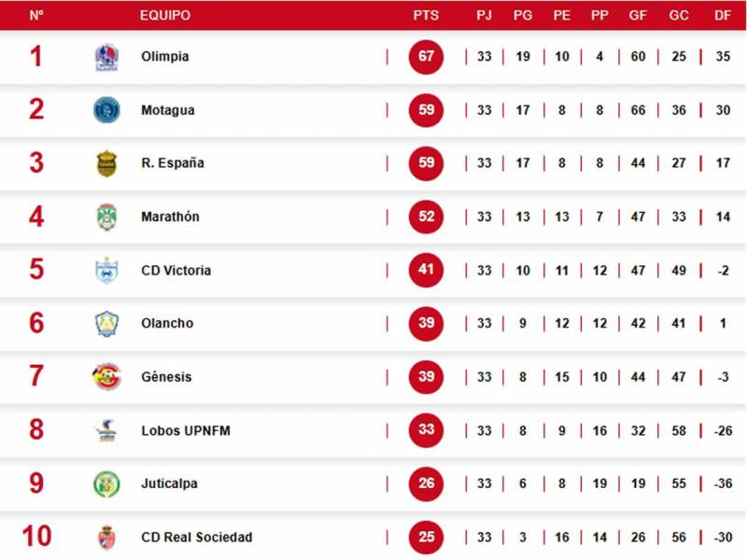
Task: Select the CD Real Sociedad team name
Action: click(196, 538)
